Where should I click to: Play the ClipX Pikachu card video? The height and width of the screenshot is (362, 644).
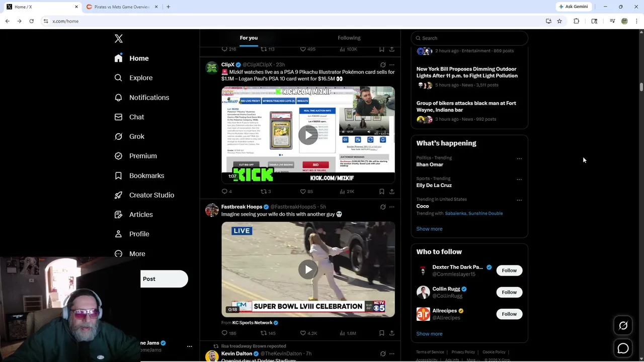[x=308, y=135]
